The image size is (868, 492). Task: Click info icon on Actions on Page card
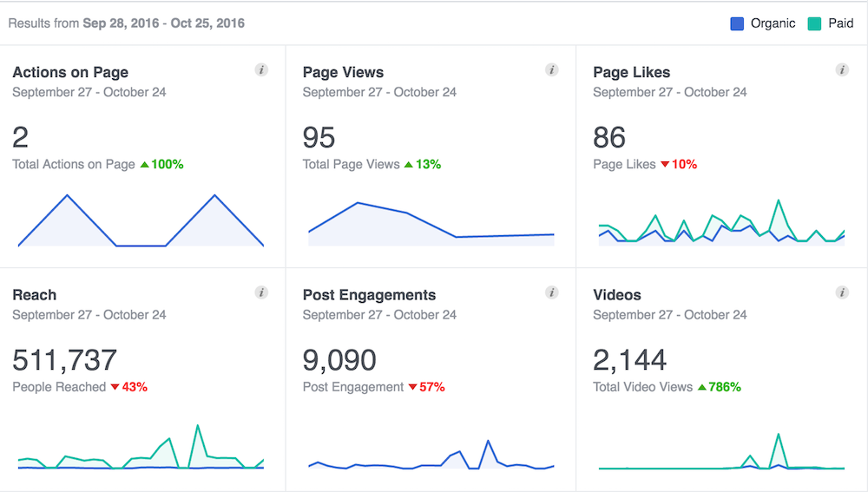pos(261,70)
